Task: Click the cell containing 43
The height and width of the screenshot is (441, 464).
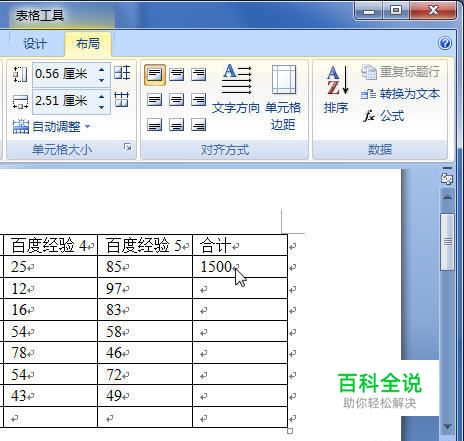Action: [x=50, y=396]
